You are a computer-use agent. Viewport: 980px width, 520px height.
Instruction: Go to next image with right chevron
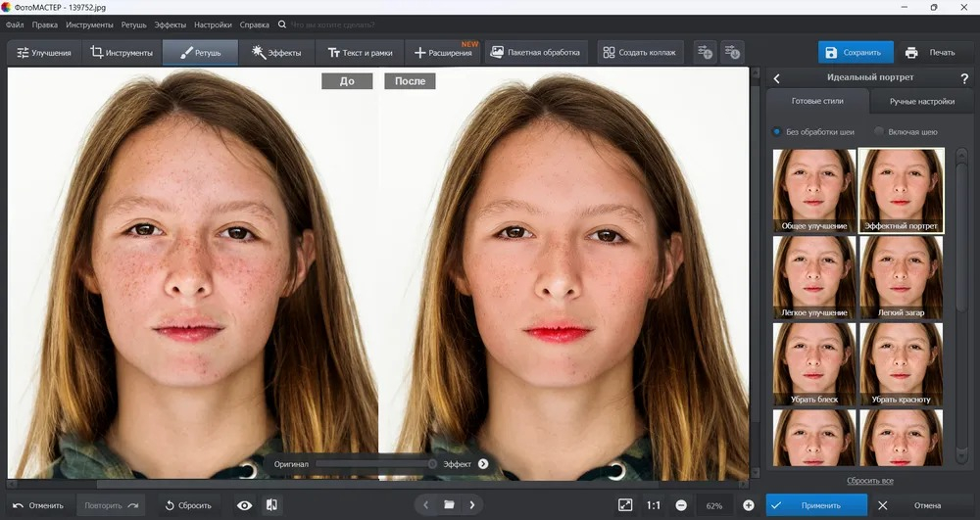tap(472, 505)
